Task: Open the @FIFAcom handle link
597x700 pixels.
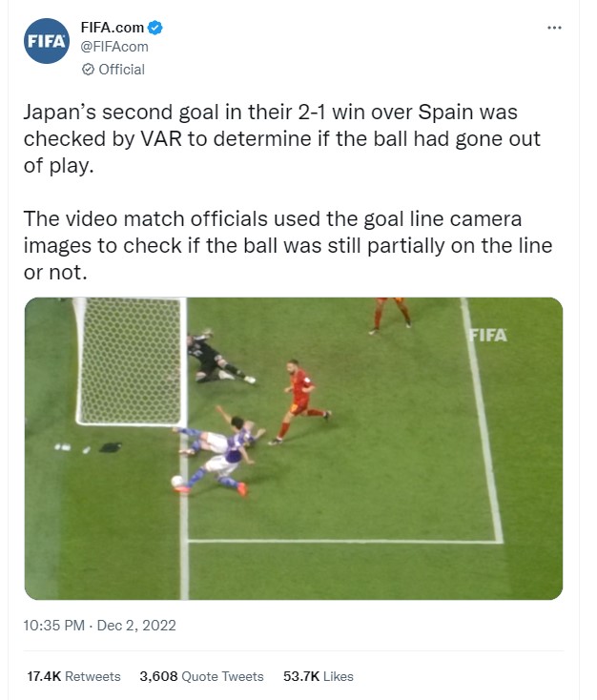Action: (114, 47)
